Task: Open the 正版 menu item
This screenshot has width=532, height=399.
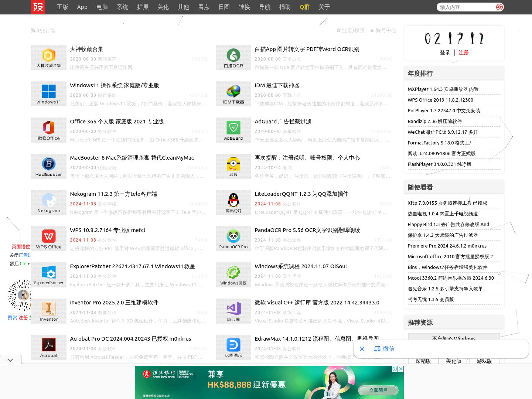Action: [62, 7]
